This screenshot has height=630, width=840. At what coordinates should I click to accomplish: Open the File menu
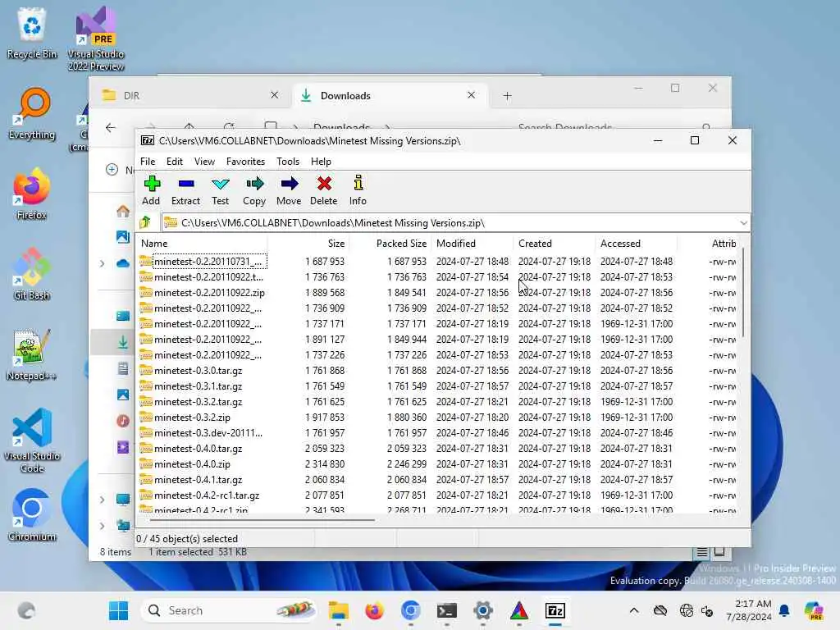click(148, 162)
